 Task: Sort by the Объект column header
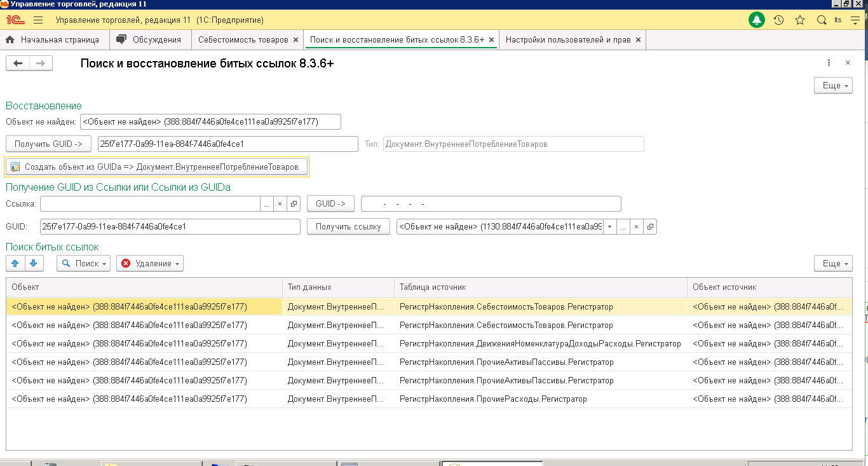[x=144, y=287]
